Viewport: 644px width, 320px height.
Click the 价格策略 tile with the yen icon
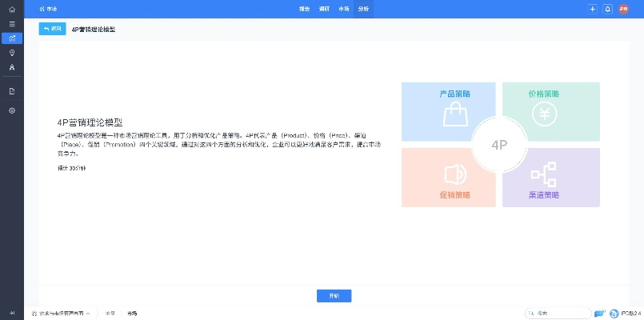(x=552, y=108)
